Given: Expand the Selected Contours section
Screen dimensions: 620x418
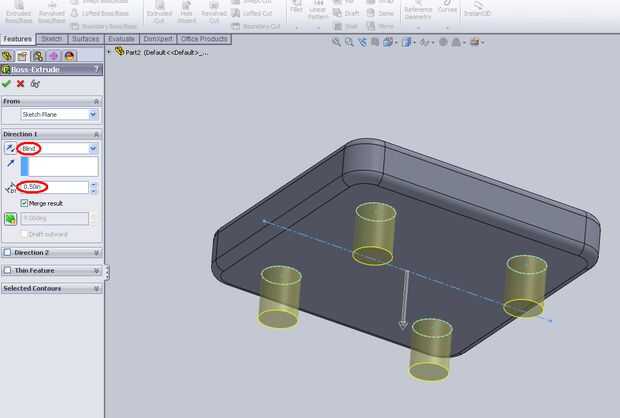Looking at the screenshot, I should coord(96,289).
